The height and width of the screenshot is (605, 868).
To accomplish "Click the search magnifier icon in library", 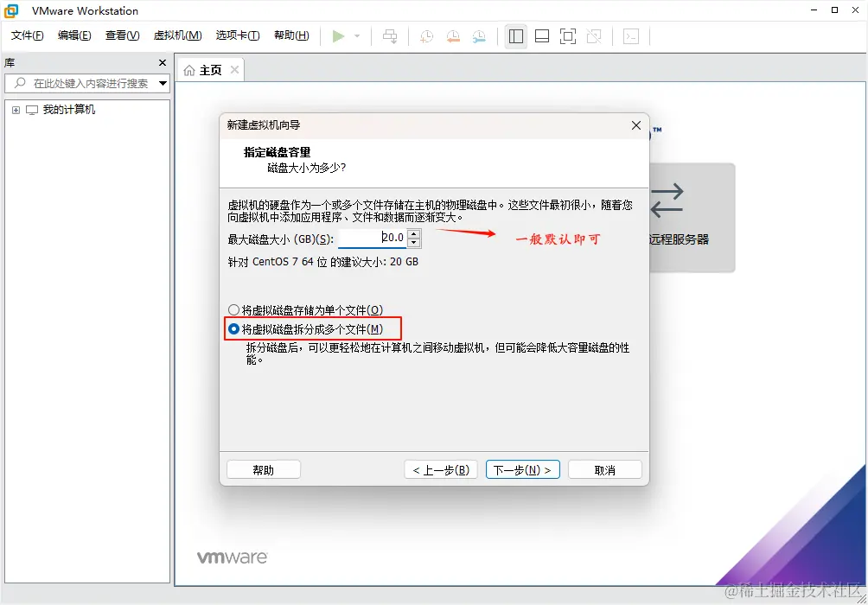I will pyautogui.click(x=20, y=83).
